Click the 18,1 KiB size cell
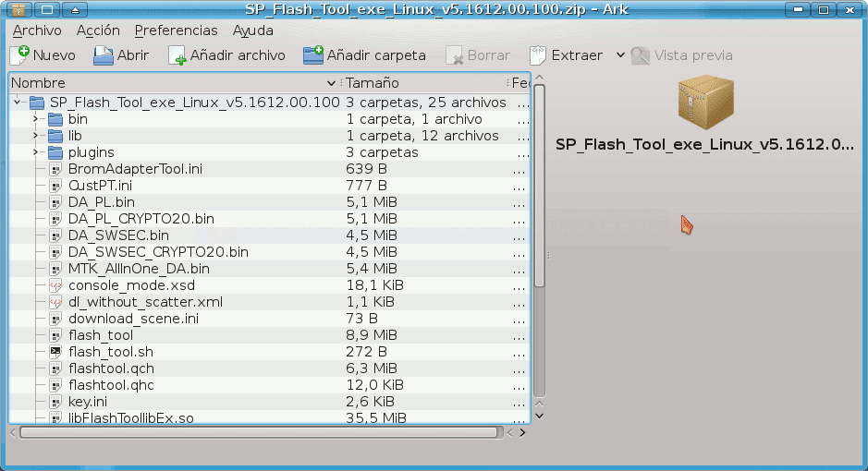This screenshot has width=868, height=471. pos(374,285)
